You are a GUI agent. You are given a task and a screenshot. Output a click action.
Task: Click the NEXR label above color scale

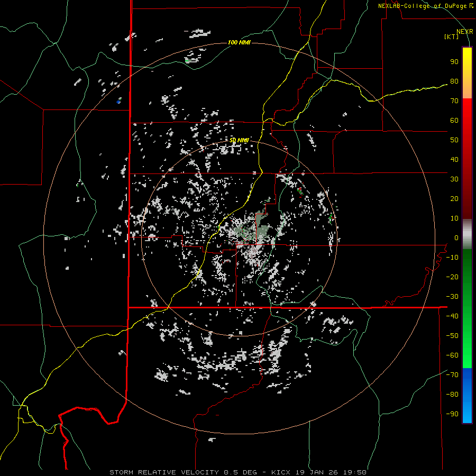point(464,32)
